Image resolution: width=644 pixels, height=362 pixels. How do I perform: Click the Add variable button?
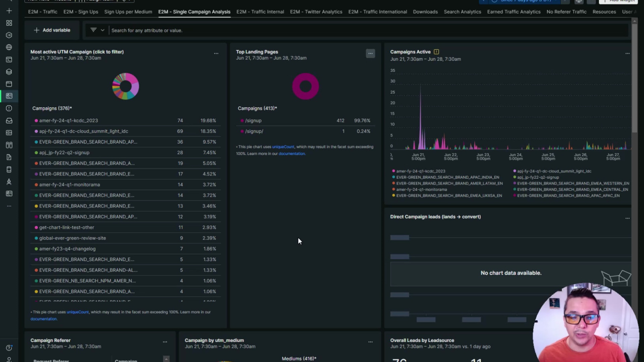click(52, 30)
